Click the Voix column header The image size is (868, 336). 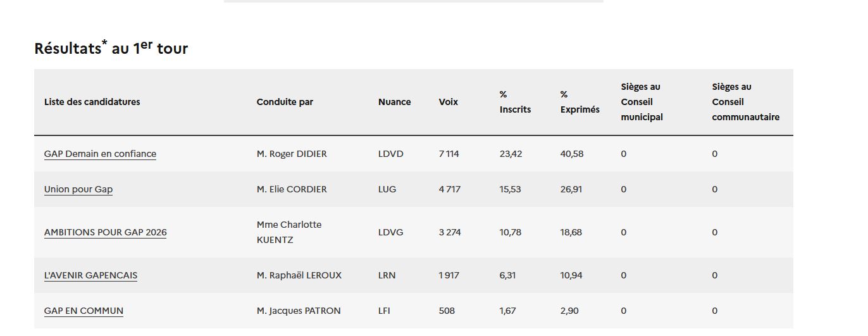(448, 102)
